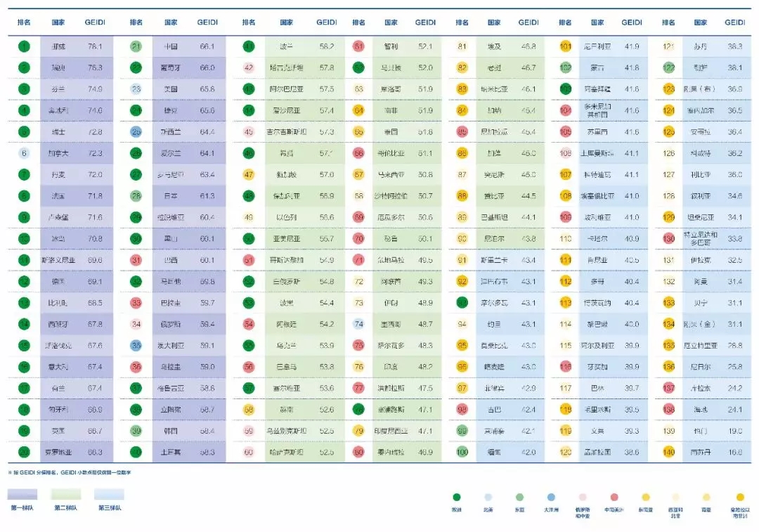The height and width of the screenshot is (532, 759).
Task: Select the blue rank 25 circle badge
Action: point(136,132)
